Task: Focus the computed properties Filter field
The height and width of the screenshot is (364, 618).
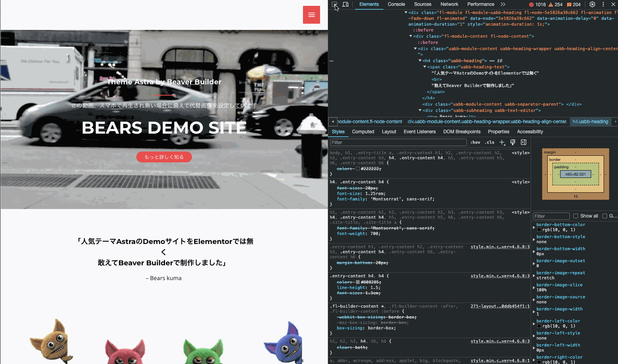Action: point(551,216)
